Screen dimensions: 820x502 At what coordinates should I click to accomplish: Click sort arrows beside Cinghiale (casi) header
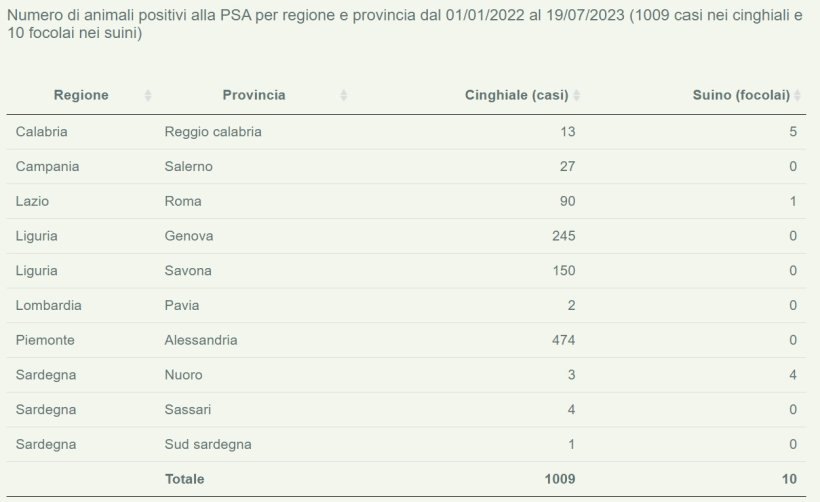pos(576,96)
